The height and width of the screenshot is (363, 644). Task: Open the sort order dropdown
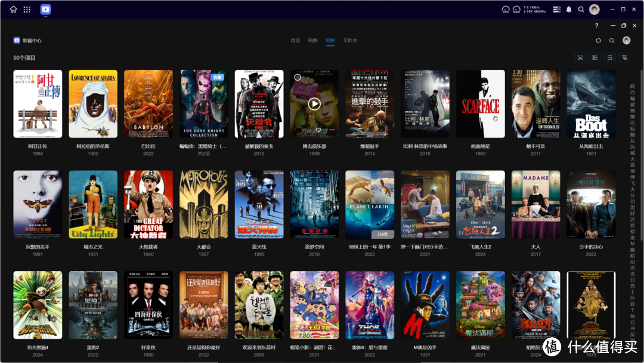(x=609, y=58)
